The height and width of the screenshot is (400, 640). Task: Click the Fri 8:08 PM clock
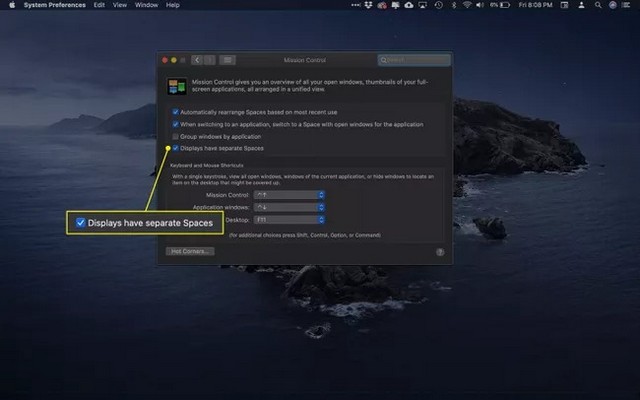click(x=535, y=5)
